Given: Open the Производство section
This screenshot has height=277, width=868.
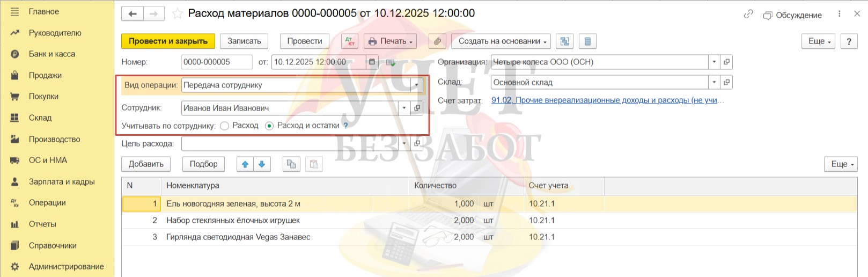Looking at the screenshot, I should point(55,139).
